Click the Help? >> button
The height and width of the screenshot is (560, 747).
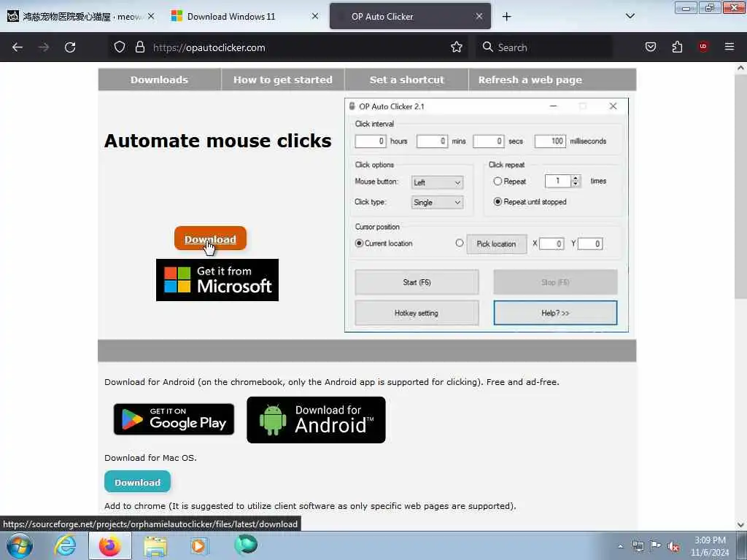tap(555, 313)
